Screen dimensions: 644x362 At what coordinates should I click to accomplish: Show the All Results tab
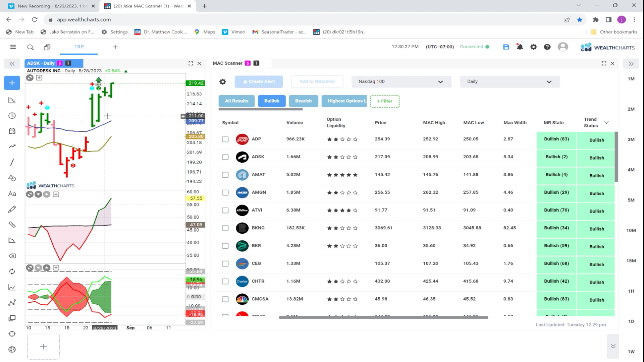point(236,101)
